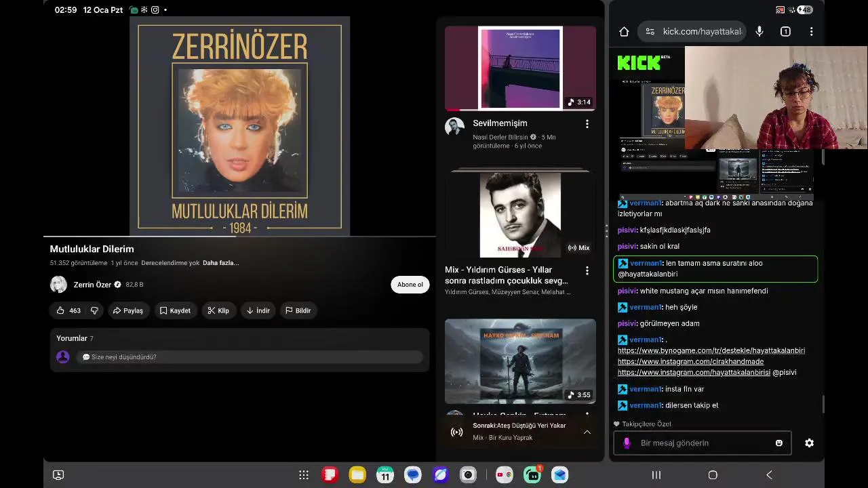The width and height of the screenshot is (868, 488).
Task: Open site info icon in address bar
Action: click(x=650, y=31)
